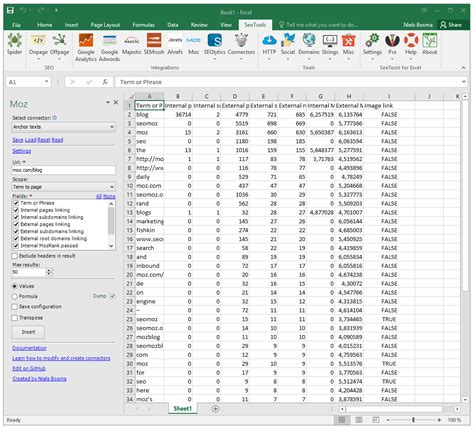
Task: Uncheck the Term or Phrase field
Action: pos(16,203)
